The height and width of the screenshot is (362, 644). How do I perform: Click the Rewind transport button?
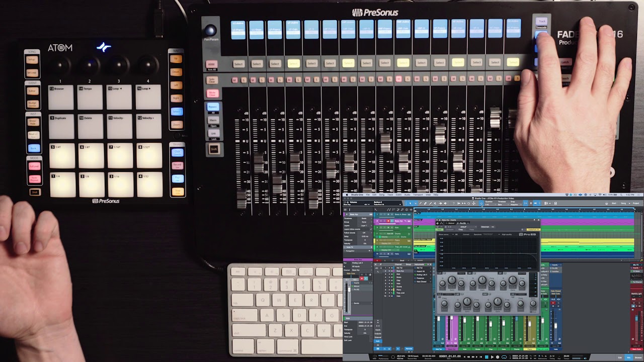[x=468, y=357]
